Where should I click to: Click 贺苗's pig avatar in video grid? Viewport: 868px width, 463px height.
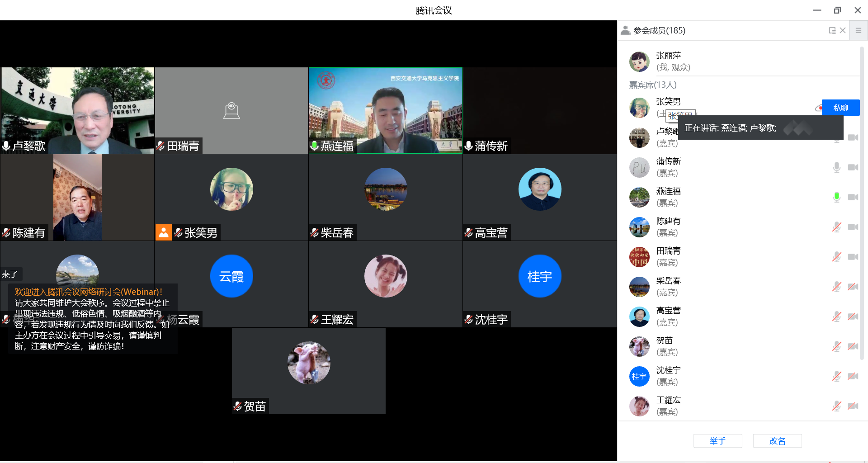point(309,363)
